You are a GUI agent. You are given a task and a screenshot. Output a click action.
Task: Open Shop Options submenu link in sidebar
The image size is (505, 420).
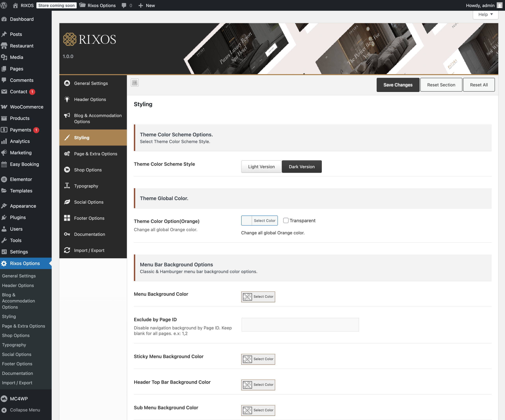(x=16, y=335)
